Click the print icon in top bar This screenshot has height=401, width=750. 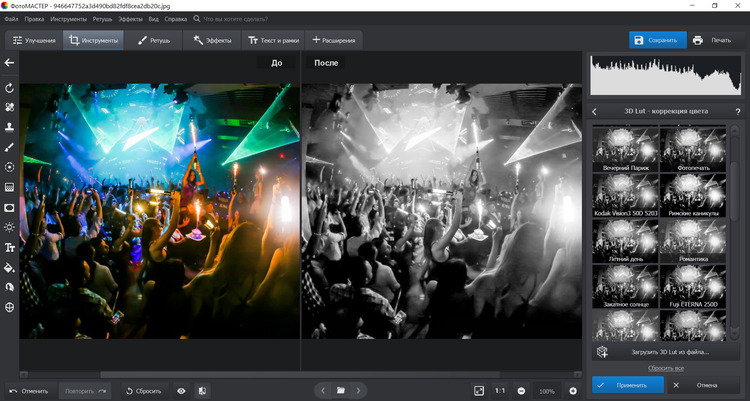(697, 40)
